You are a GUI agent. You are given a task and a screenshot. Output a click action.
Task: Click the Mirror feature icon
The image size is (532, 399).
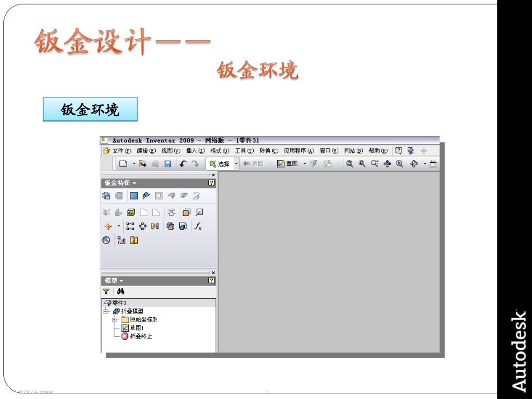(x=155, y=226)
